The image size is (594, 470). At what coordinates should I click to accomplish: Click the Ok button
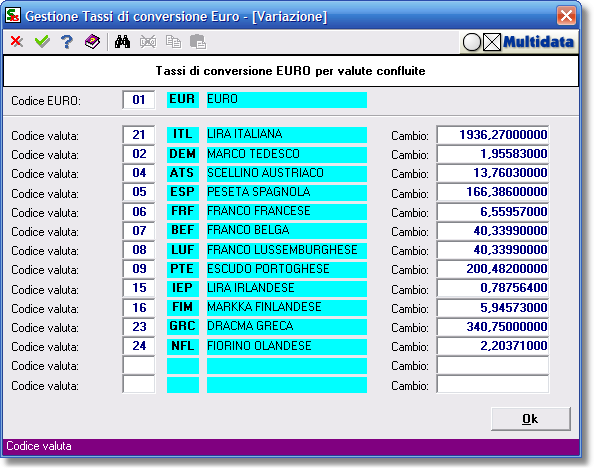click(x=530, y=419)
